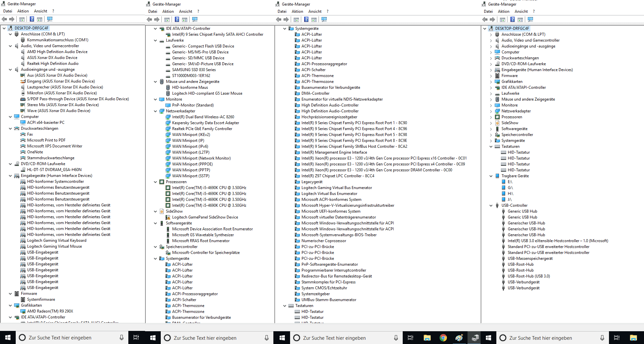Open the Ansicht menu in the leftmost Geräte-Manager window
Image resolution: width=644 pixels, height=344 pixels.
(x=41, y=11)
